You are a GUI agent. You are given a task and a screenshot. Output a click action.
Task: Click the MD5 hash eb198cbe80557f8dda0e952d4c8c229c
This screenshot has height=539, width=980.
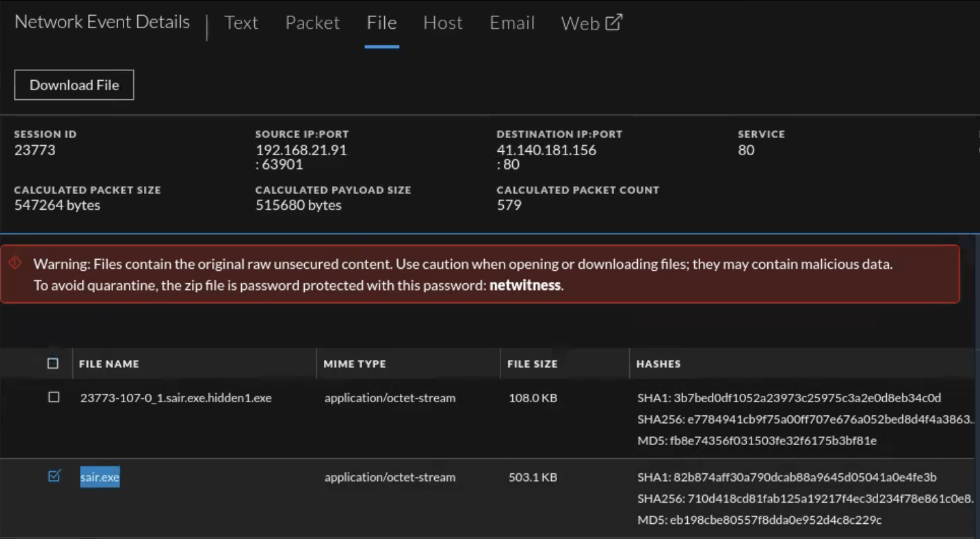[x=759, y=520]
